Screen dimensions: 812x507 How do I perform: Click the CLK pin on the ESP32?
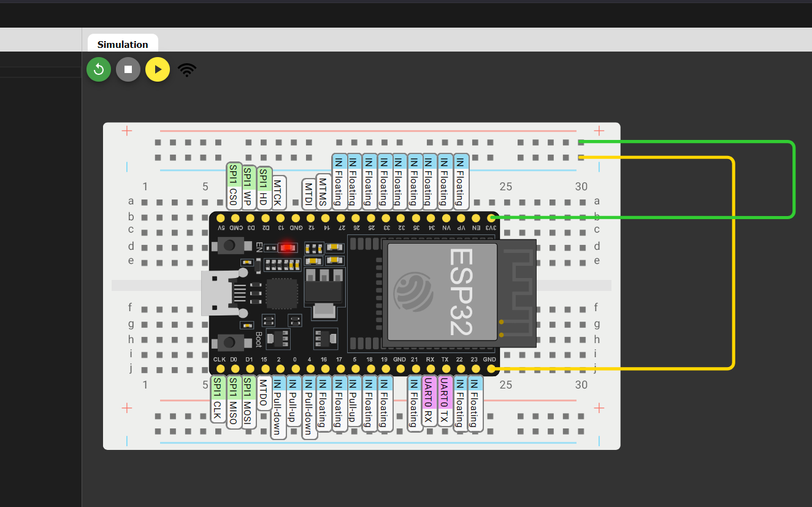tap(220, 368)
